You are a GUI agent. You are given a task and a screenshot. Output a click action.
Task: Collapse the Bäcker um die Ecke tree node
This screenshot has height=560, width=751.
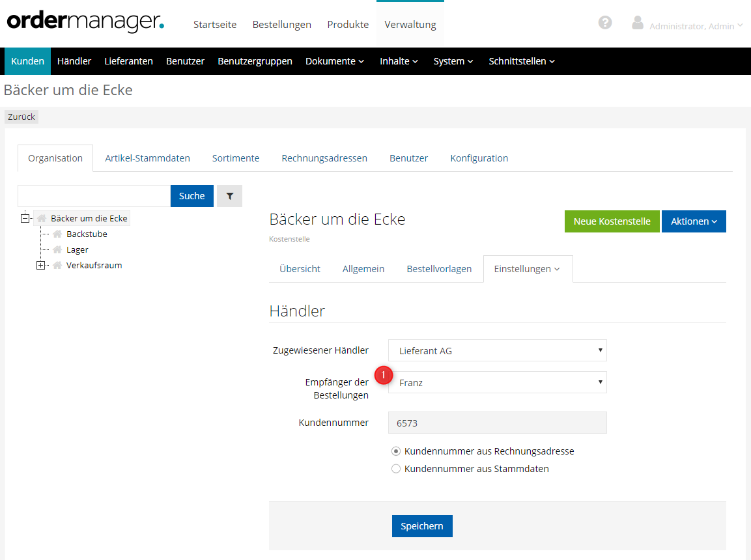tap(25, 219)
